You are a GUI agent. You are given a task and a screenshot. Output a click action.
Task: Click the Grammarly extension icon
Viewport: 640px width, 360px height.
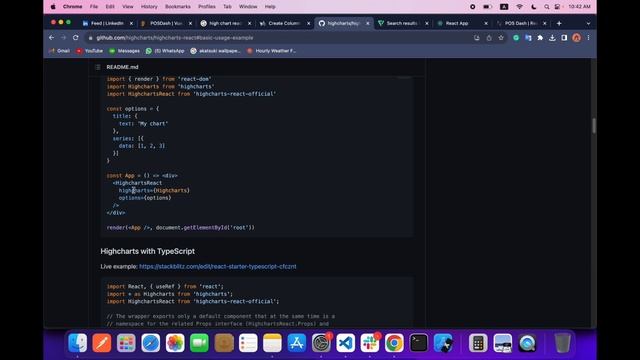516,38
